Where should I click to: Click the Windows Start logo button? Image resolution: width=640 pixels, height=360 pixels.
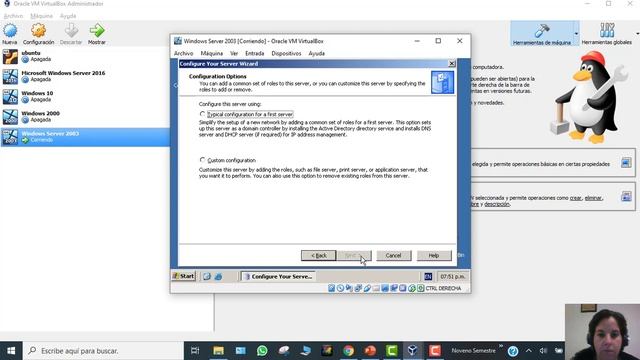11,351
